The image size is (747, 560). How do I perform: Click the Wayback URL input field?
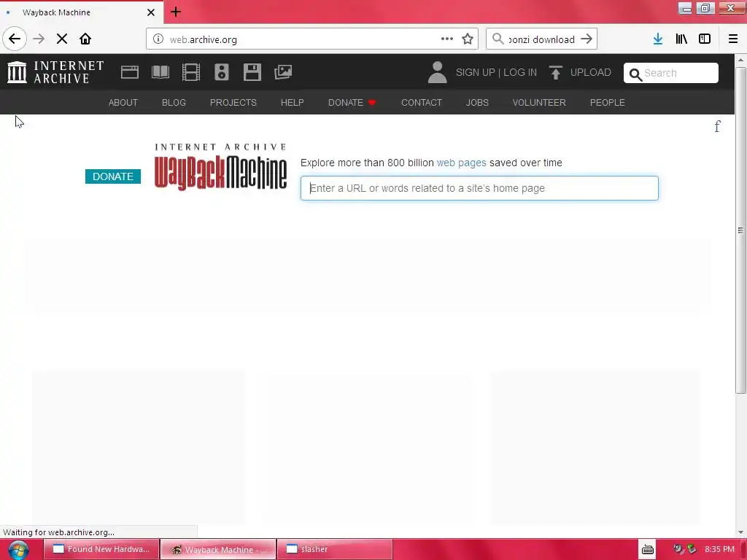point(479,188)
